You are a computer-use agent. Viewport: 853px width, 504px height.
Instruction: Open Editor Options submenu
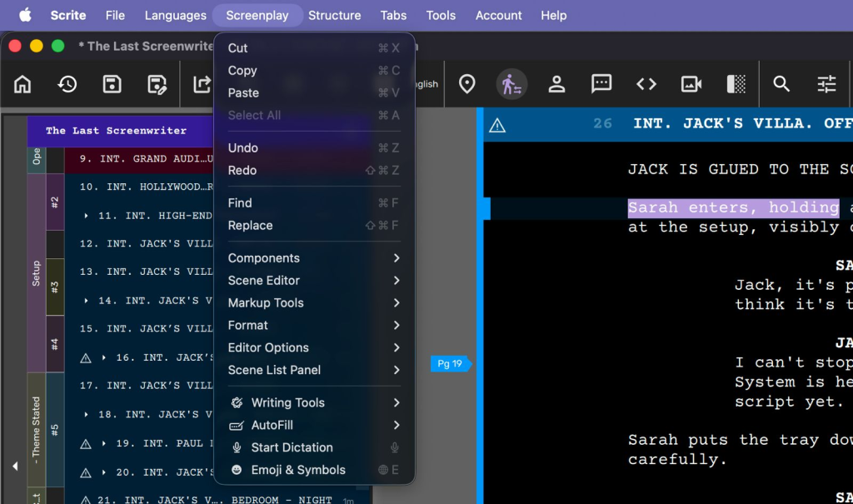click(314, 347)
